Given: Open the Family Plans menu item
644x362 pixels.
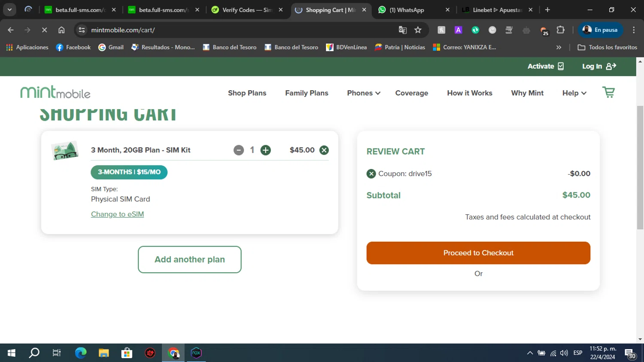Looking at the screenshot, I should [307, 93].
